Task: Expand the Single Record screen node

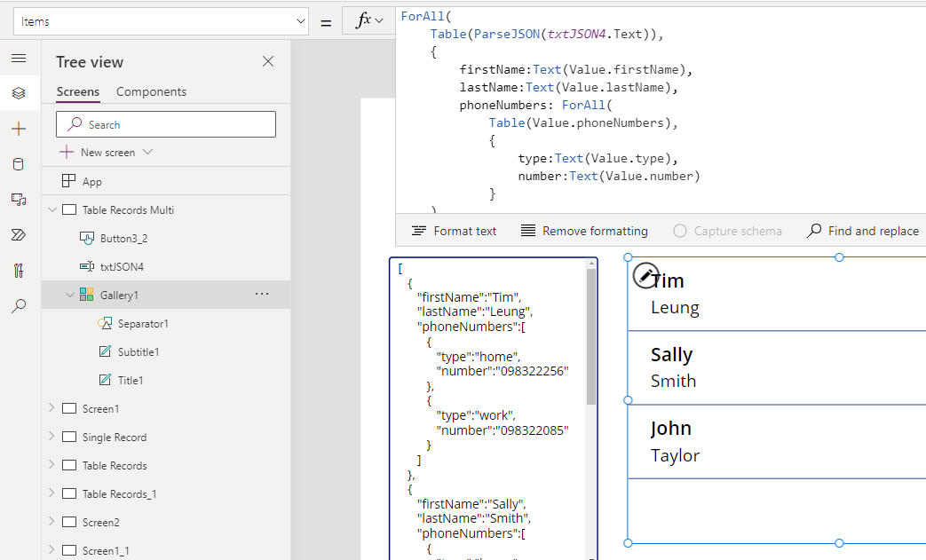Action: pos(51,437)
